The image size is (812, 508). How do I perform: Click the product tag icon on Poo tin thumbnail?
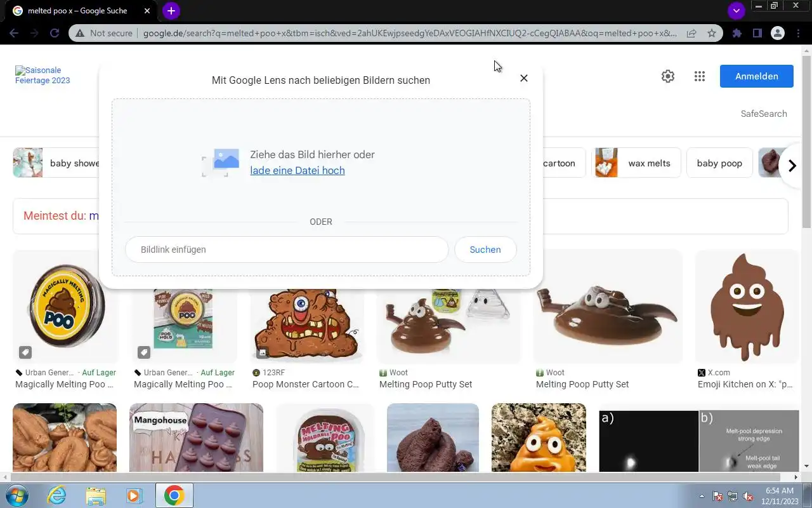25,352
